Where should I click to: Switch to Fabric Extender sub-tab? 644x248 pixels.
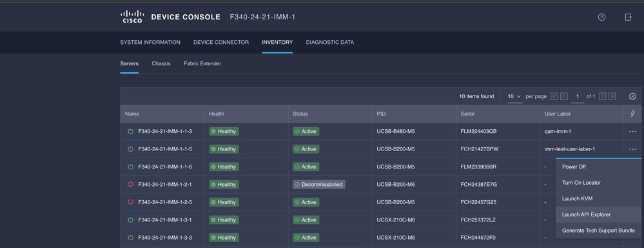(x=202, y=64)
